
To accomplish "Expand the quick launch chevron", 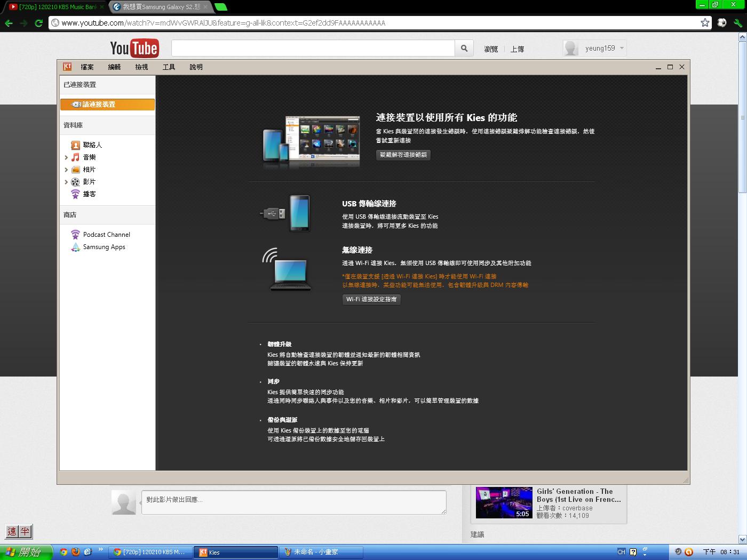I will pyautogui.click(x=100, y=549).
